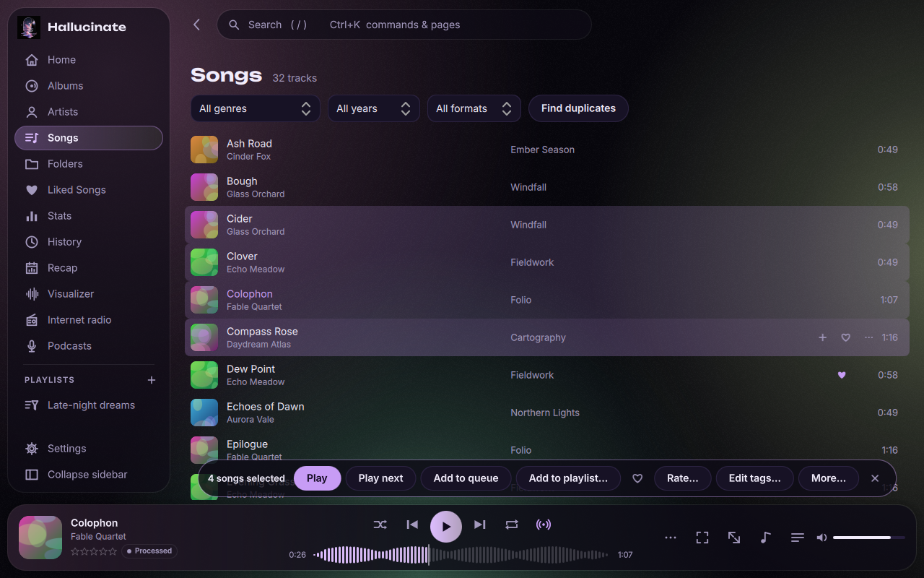Click Play next in the selection bar
The height and width of the screenshot is (578, 924).
[380, 478]
